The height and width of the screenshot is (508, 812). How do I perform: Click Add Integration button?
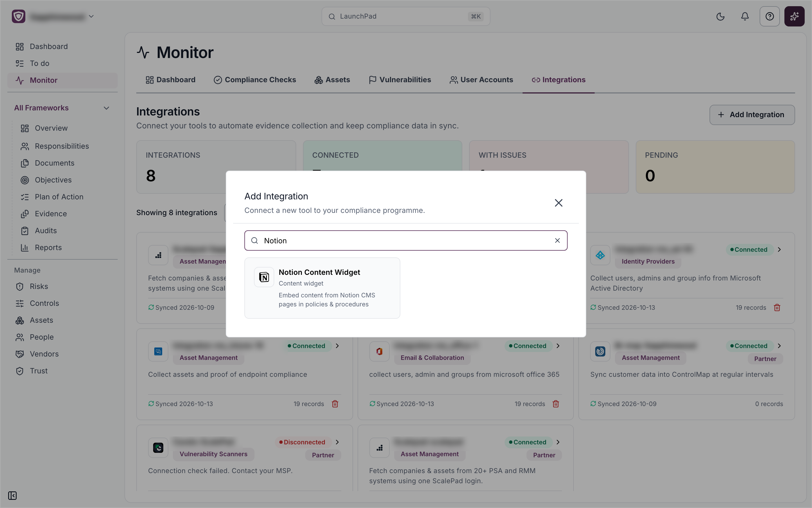click(x=752, y=115)
